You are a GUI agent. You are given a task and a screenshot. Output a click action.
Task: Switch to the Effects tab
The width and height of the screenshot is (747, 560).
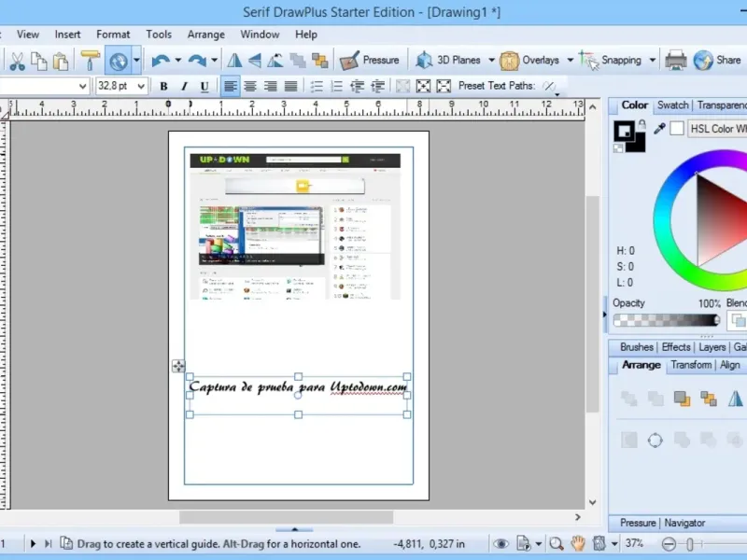point(675,347)
